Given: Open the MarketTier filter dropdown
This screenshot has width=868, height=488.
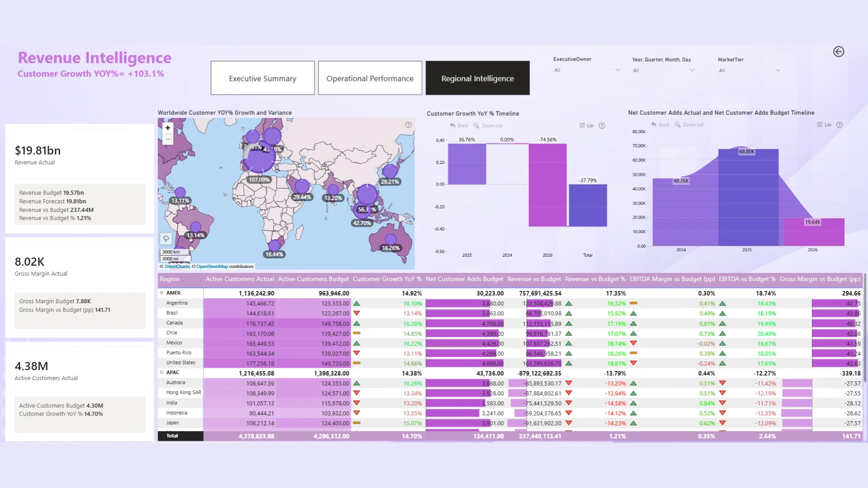Looking at the screenshot, I should pyautogui.click(x=749, y=70).
